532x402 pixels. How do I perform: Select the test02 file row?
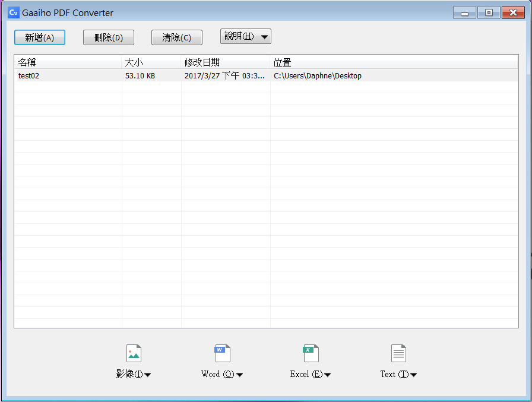point(267,75)
